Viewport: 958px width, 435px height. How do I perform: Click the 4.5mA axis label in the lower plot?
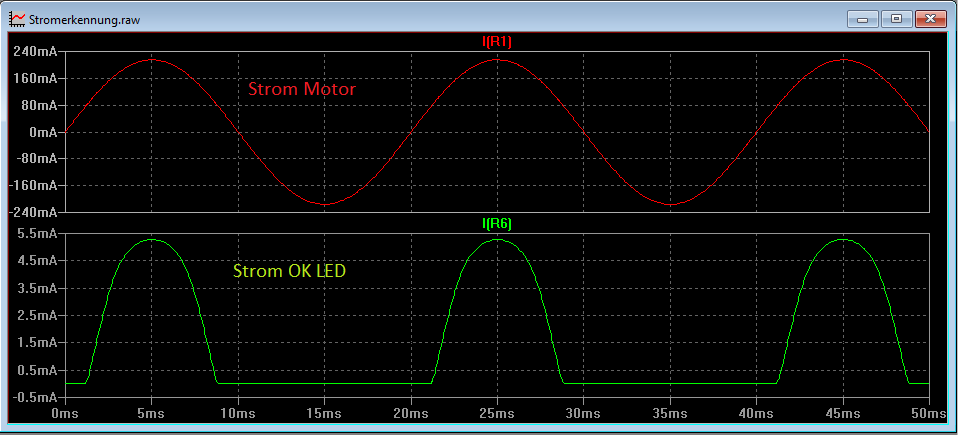[x=38, y=261]
